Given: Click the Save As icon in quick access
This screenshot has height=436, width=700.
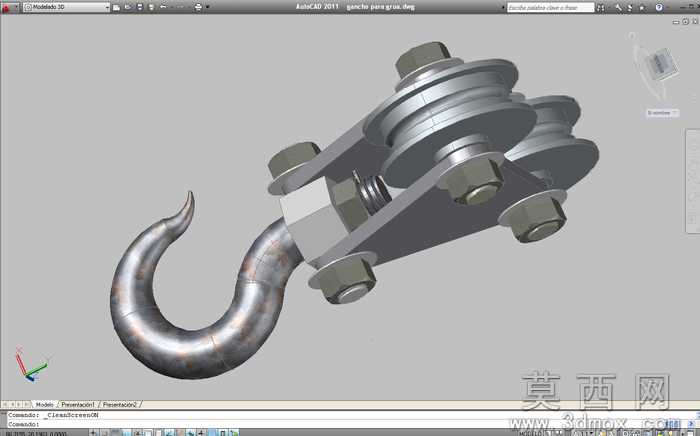Looking at the screenshot, I should point(151,7).
